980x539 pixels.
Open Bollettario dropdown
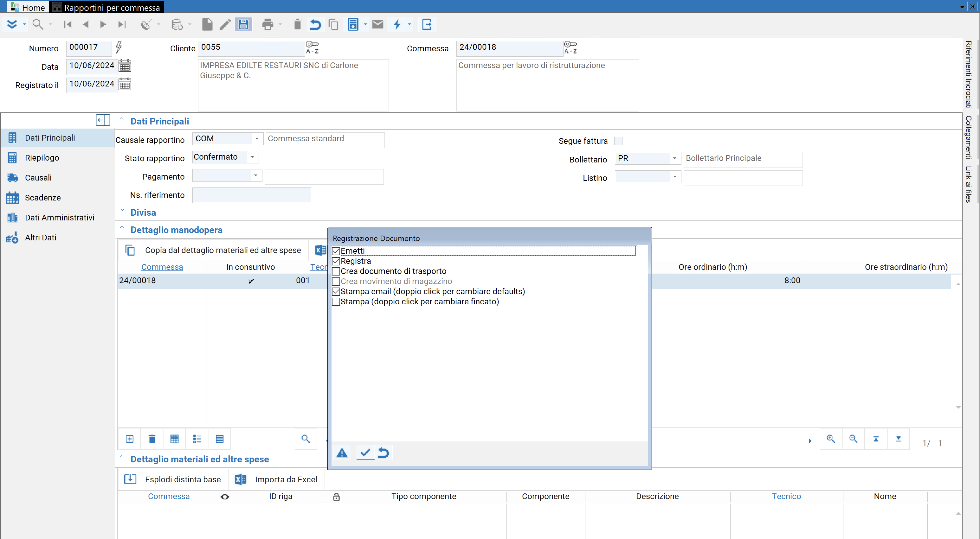[674, 158]
